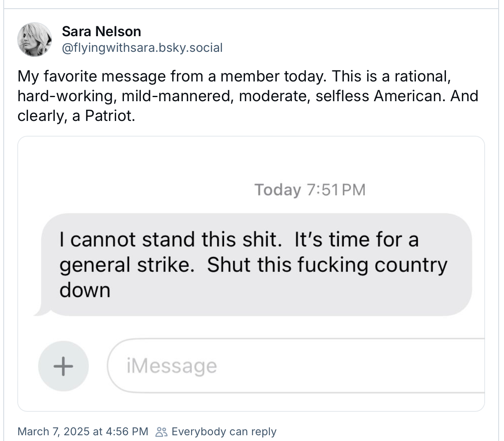
Task: Click the word "down" in the bubble
Action: [x=85, y=290]
